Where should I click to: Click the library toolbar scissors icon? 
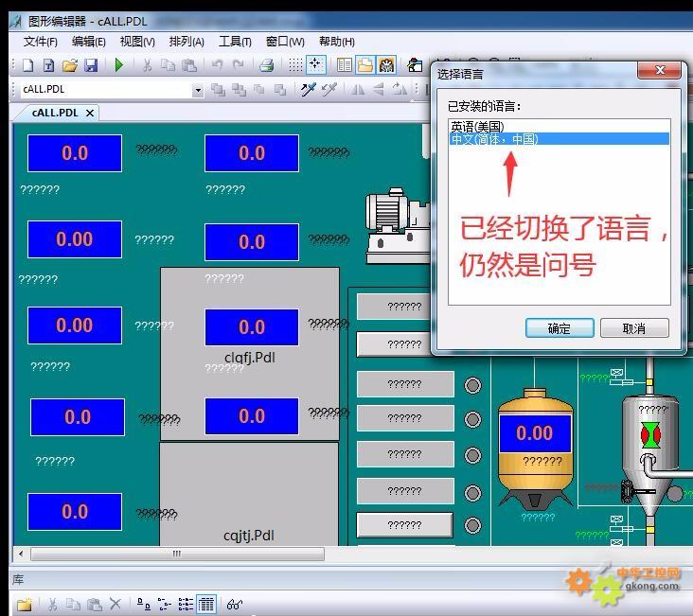(x=53, y=604)
